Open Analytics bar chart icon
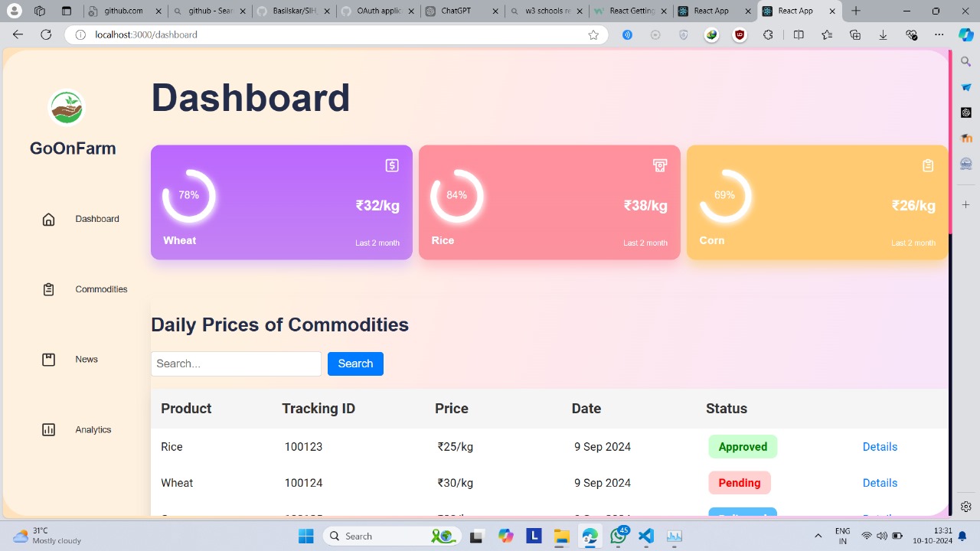 point(48,430)
